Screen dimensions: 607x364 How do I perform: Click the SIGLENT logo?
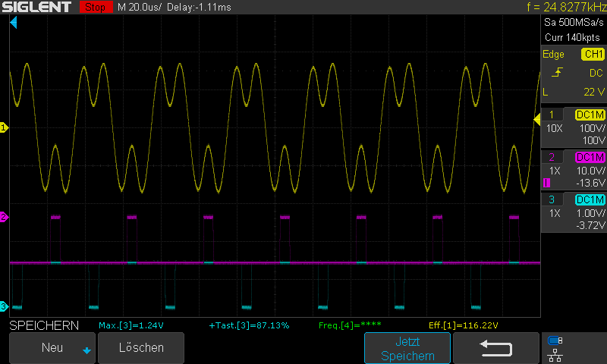tap(36, 7)
